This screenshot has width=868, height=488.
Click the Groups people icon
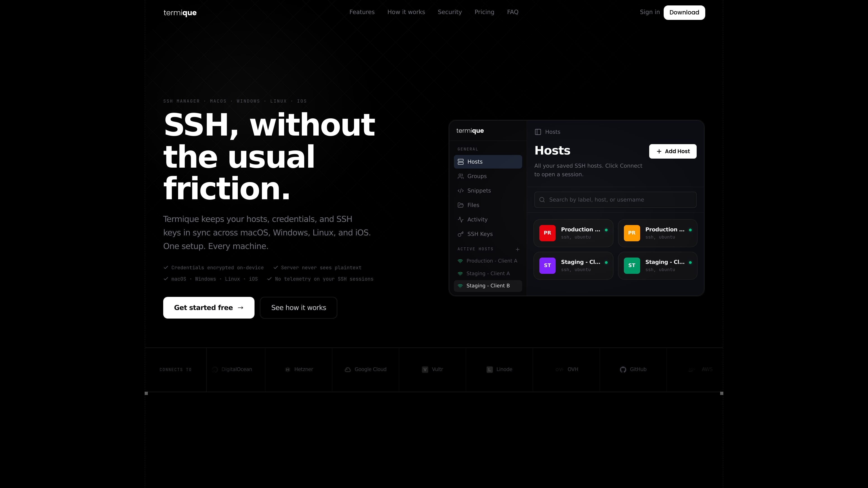pos(461,176)
